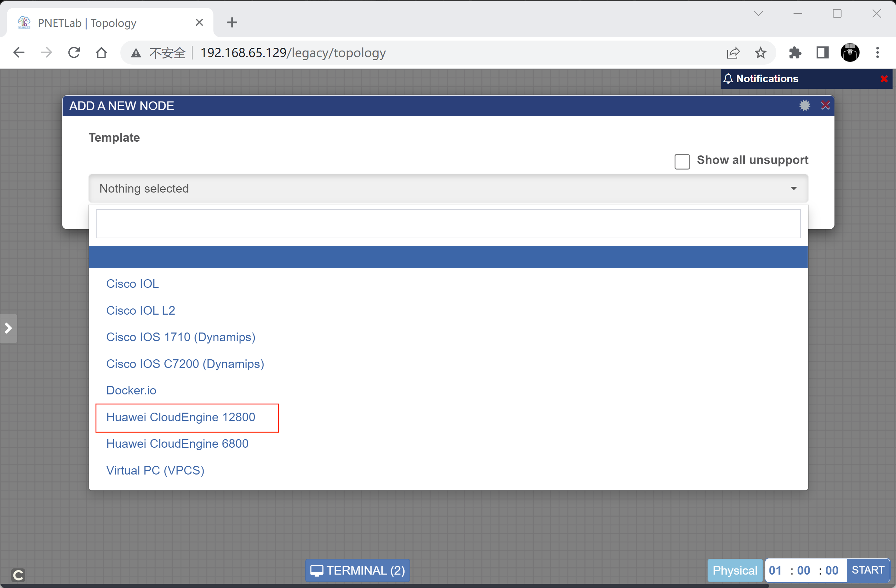896x588 pixels.
Task: Click the START timer button
Action: point(868,570)
